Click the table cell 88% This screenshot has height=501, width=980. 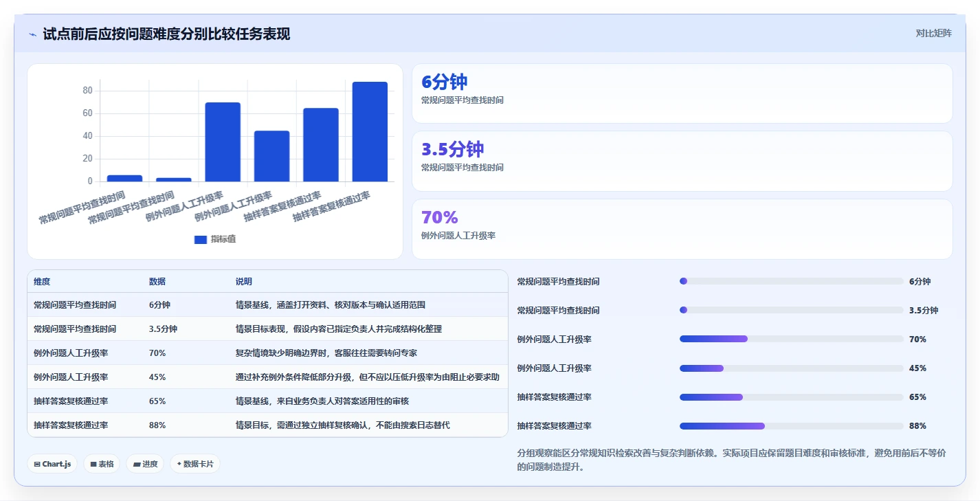point(157,425)
